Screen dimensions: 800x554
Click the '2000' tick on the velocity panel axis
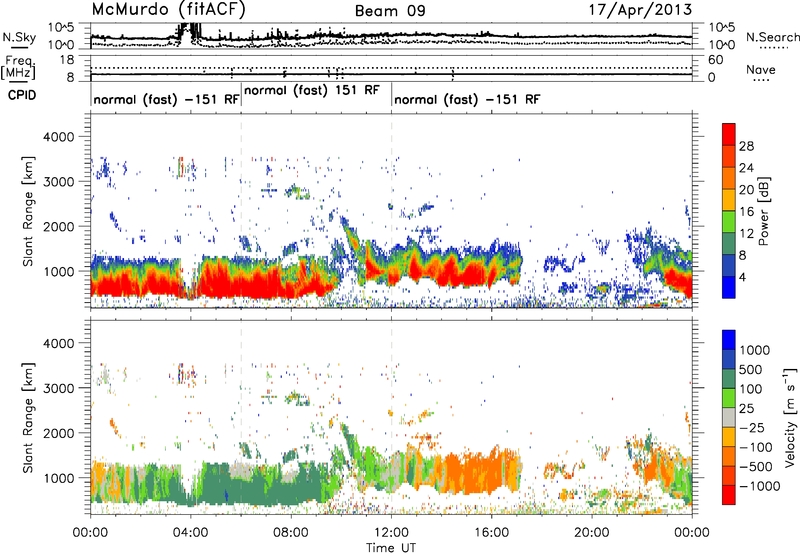point(61,433)
